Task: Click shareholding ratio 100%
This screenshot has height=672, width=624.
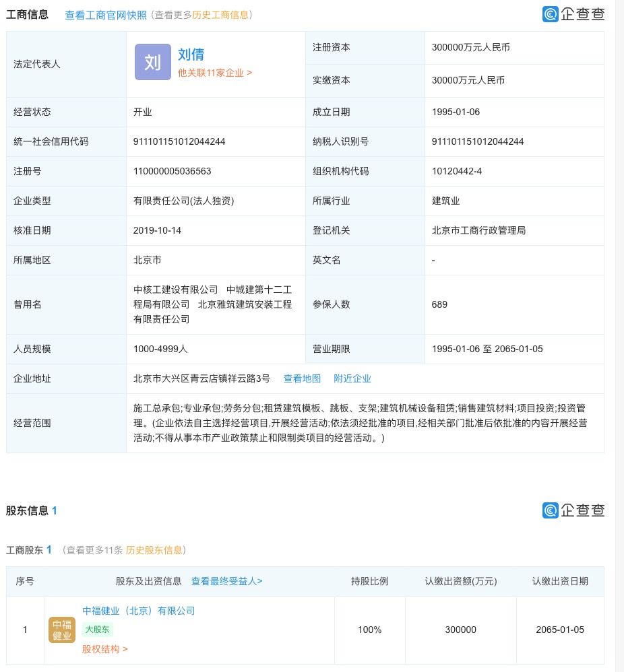Action: tap(370, 630)
